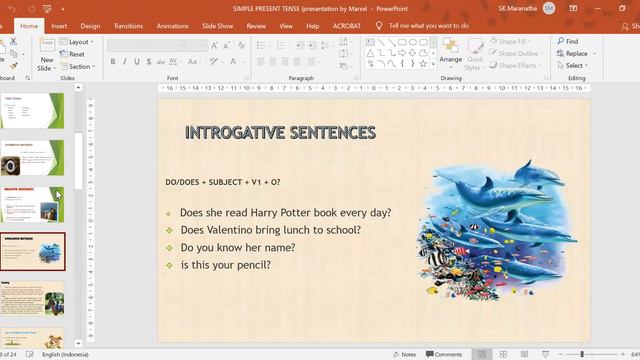The height and width of the screenshot is (360, 640).
Task: Click the Font Color button
Action: [233, 62]
